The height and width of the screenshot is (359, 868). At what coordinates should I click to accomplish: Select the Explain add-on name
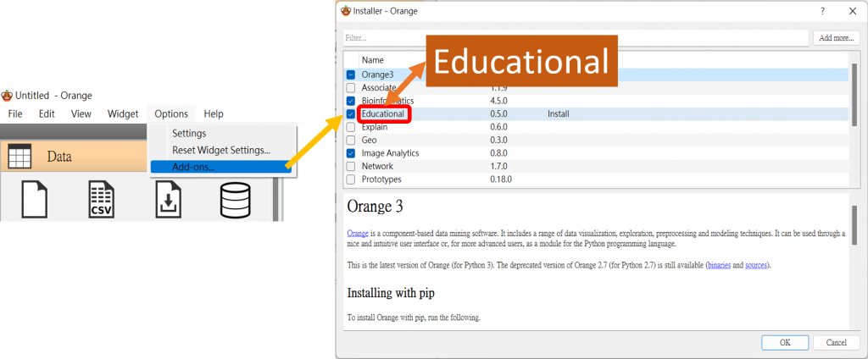(375, 127)
